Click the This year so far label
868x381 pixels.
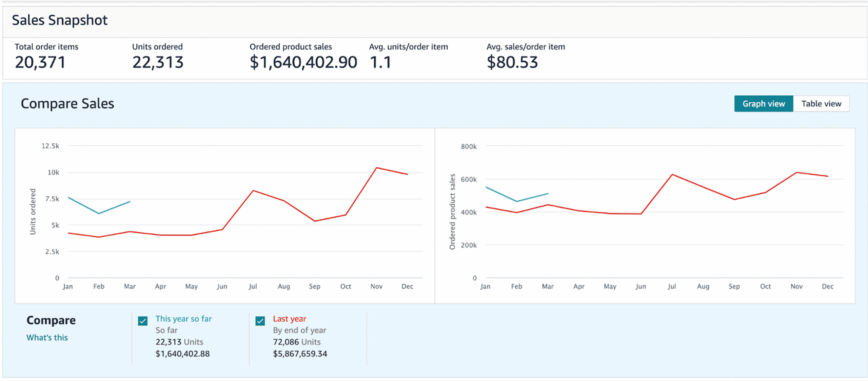[x=183, y=319]
